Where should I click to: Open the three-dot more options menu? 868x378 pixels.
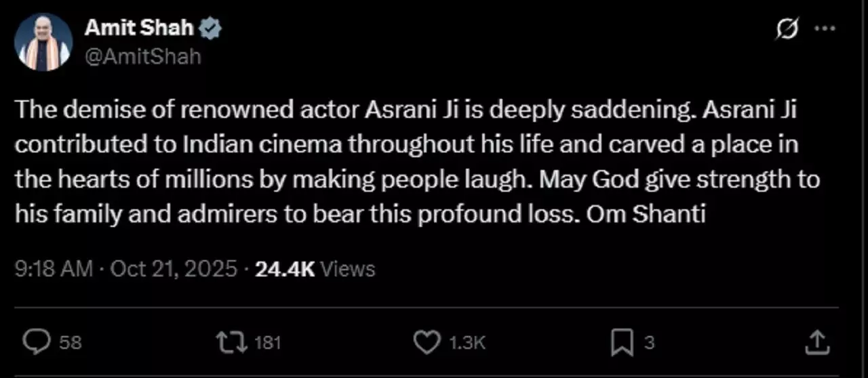825,30
